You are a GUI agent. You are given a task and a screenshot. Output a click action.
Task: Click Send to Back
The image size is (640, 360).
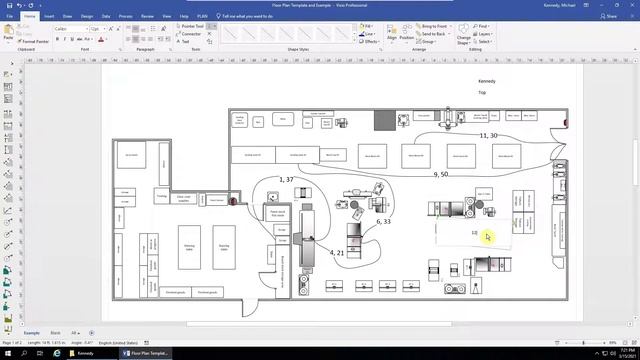[431, 34]
